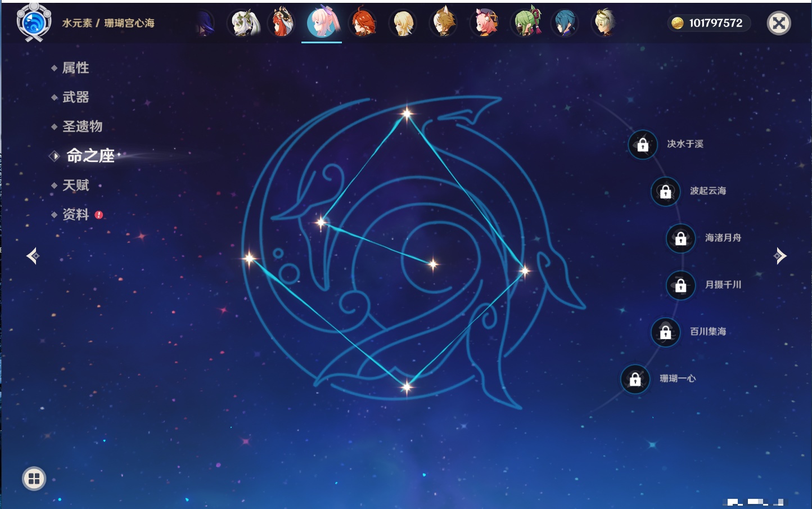The image size is (812, 509).
Task: Select the green-haired masked Kuki Shinobu avatar
Action: tap(525, 23)
